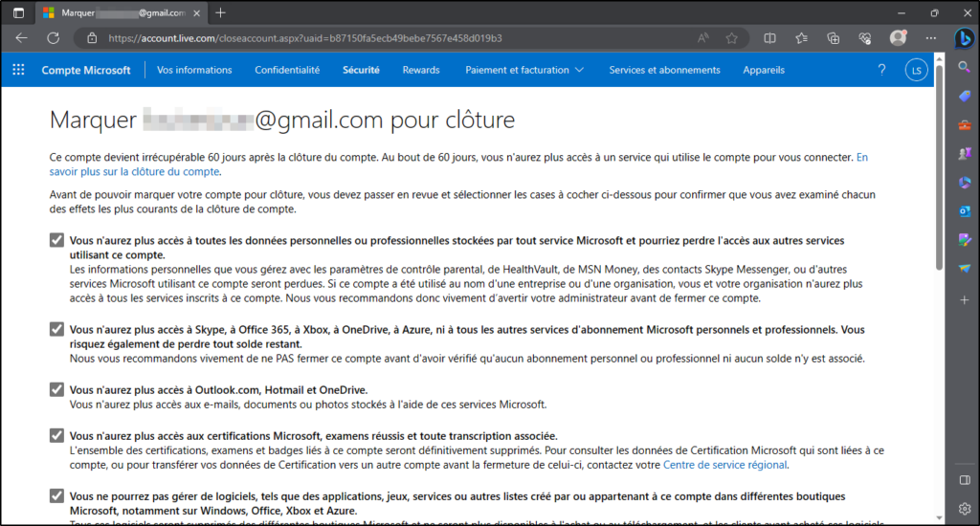Uncheck the certifications Microsoft checkbox
Screen dimensions: 980x526
click(x=56, y=436)
